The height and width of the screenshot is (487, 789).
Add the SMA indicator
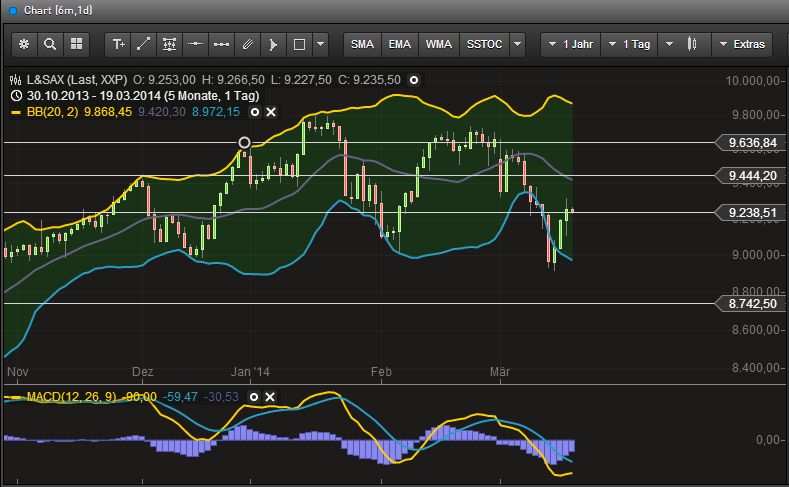(363, 44)
